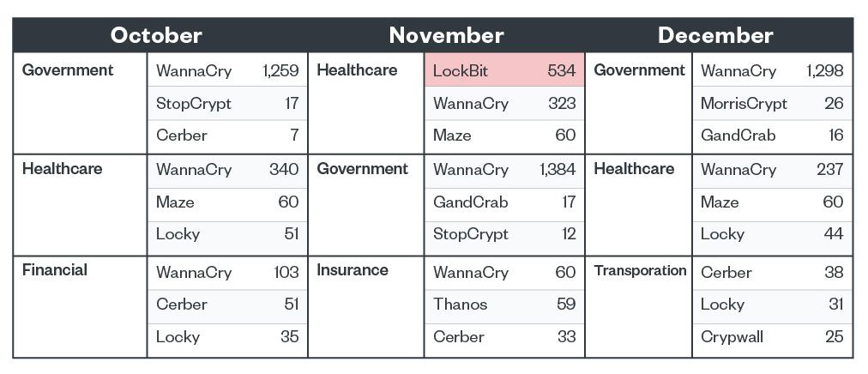Select the 1,298 count under December
The image size is (868, 374).
(x=825, y=70)
